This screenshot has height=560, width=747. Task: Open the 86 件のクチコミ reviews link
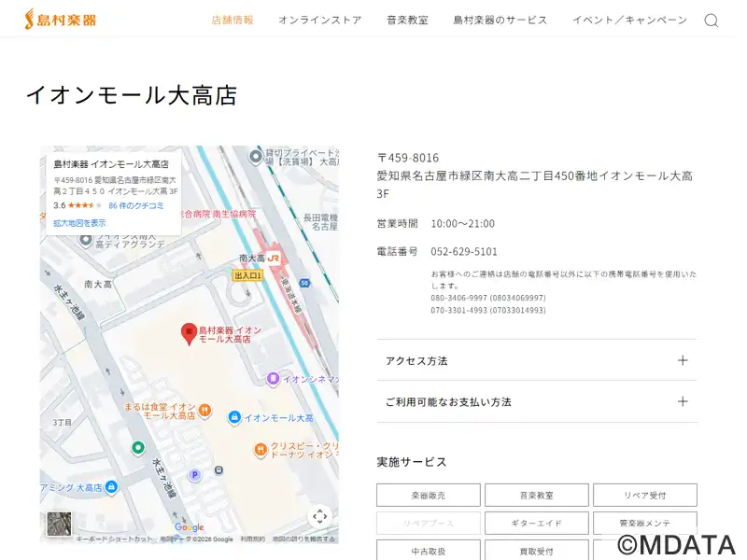[136, 205]
